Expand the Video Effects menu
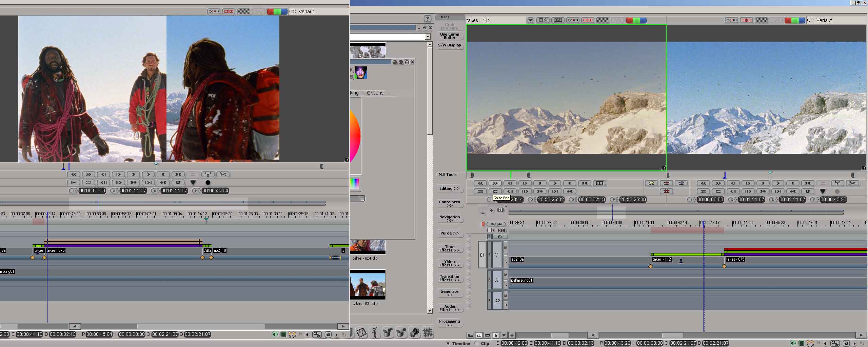Viewport: 868px width, 347px height. [449, 263]
